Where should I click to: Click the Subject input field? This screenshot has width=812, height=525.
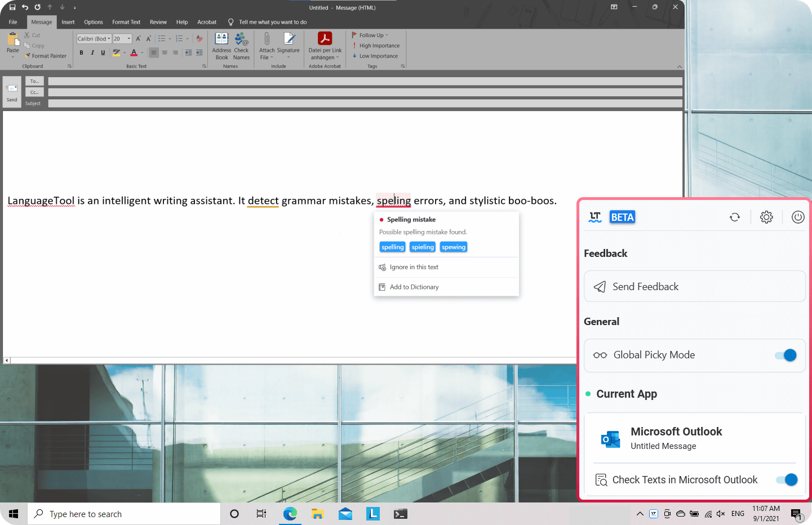pyautogui.click(x=365, y=103)
